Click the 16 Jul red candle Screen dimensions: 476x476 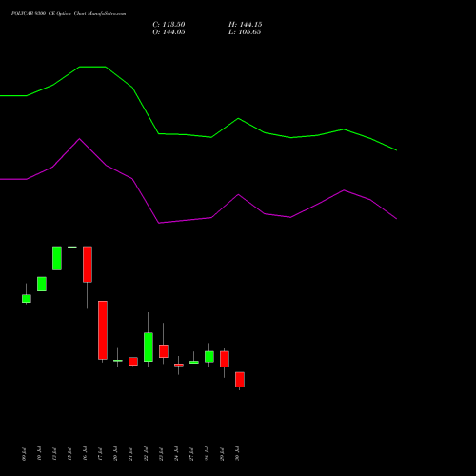point(88,264)
